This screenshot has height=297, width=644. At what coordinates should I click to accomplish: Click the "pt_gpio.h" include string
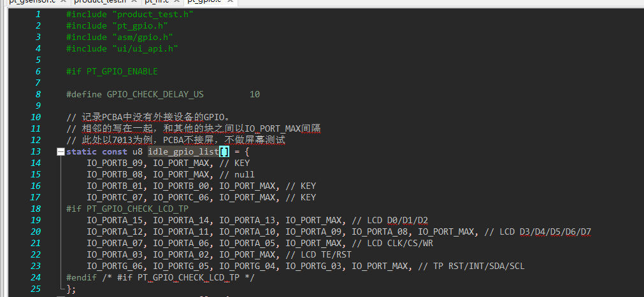tap(140, 26)
